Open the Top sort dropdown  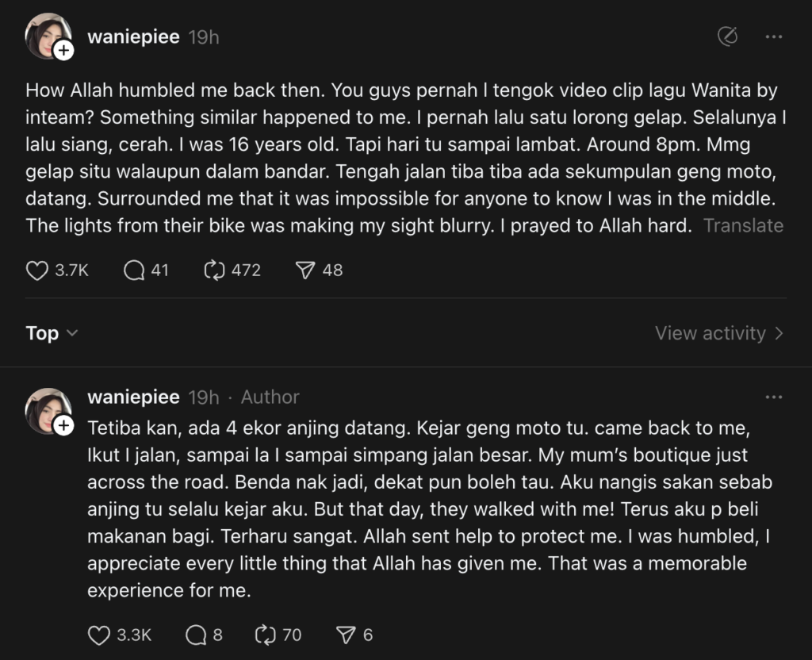tap(52, 333)
